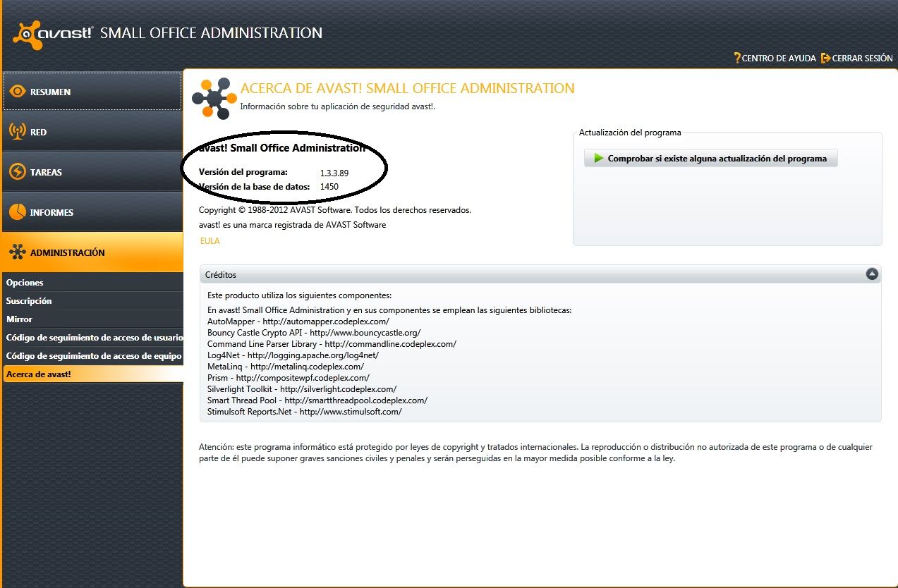Click the MetaLinq credit line
Image resolution: width=898 pixels, height=588 pixels.
[x=286, y=367]
